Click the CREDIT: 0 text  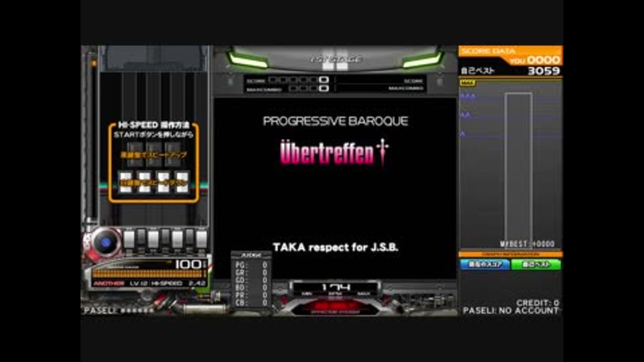tap(537, 303)
